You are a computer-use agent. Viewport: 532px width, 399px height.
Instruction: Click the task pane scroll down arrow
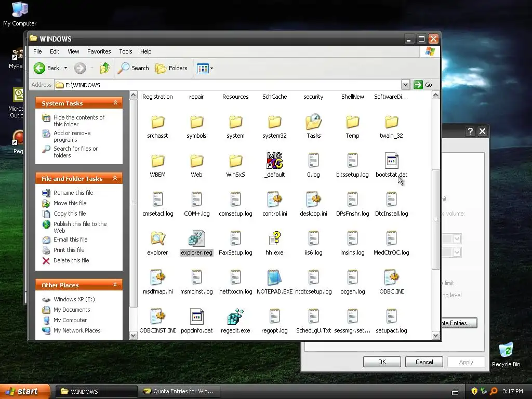pos(134,335)
